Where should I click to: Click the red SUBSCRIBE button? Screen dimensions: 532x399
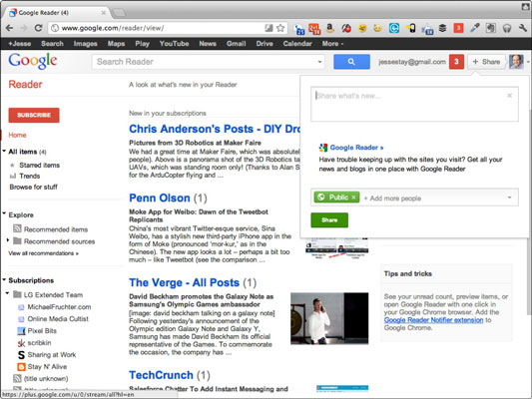coord(34,116)
